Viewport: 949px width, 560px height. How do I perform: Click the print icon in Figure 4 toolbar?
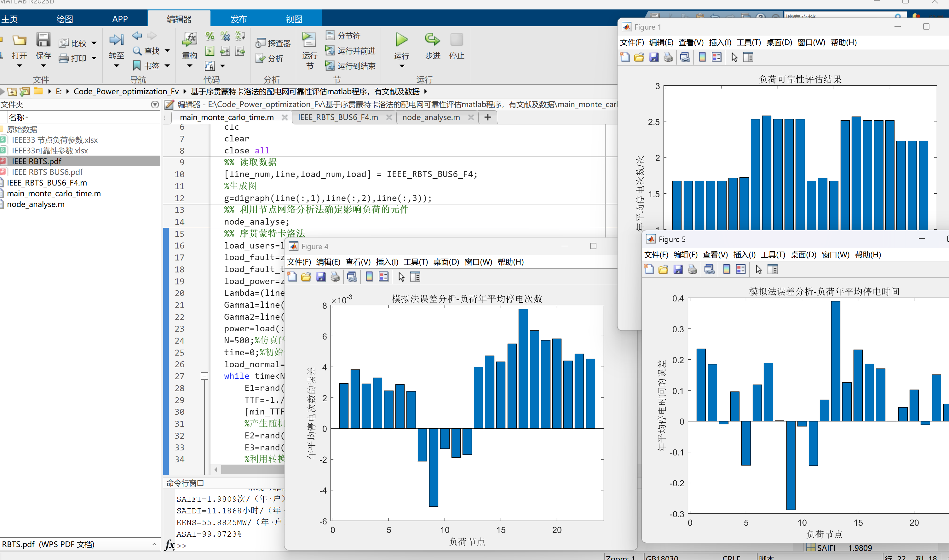pos(335,277)
